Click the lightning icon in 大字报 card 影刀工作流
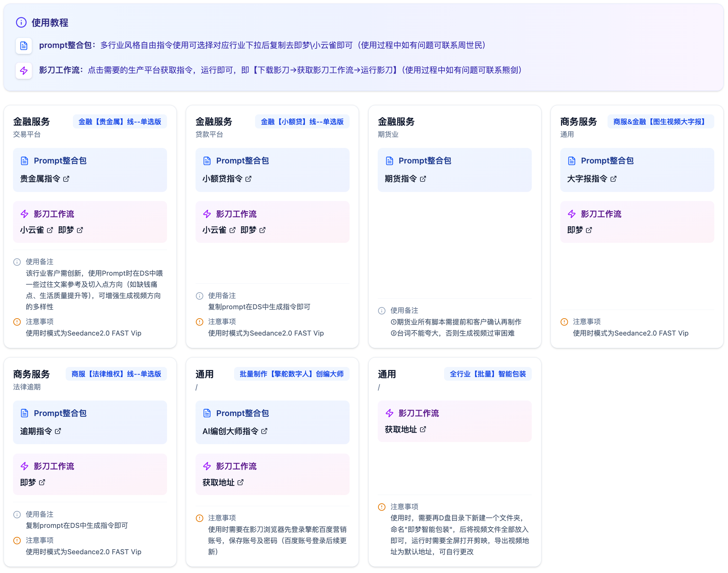 point(572,214)
